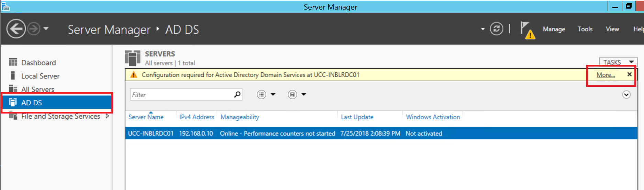Click the filter search magnifier icon
This screenshot has width=644, height=190.
(x=237, y=94)
